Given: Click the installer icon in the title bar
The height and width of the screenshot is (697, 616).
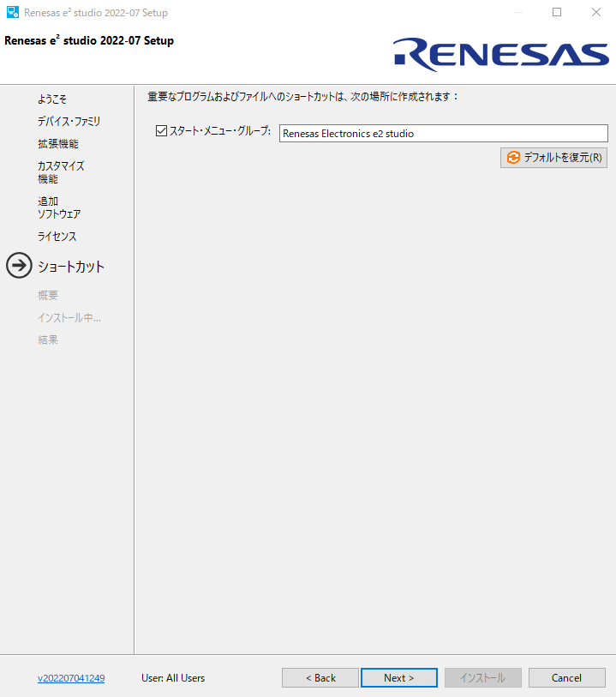Looking at the screenshot, I should pos(13,13).
